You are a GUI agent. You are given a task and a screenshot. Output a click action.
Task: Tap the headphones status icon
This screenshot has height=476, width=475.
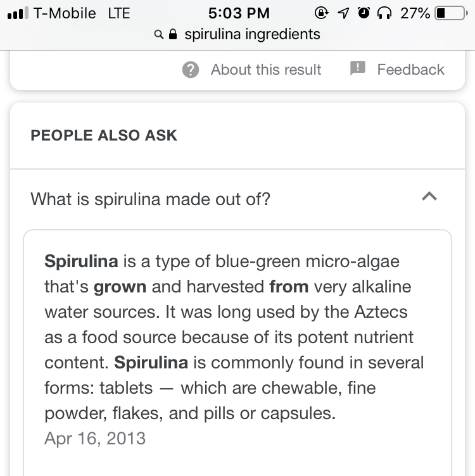[384, 13]
